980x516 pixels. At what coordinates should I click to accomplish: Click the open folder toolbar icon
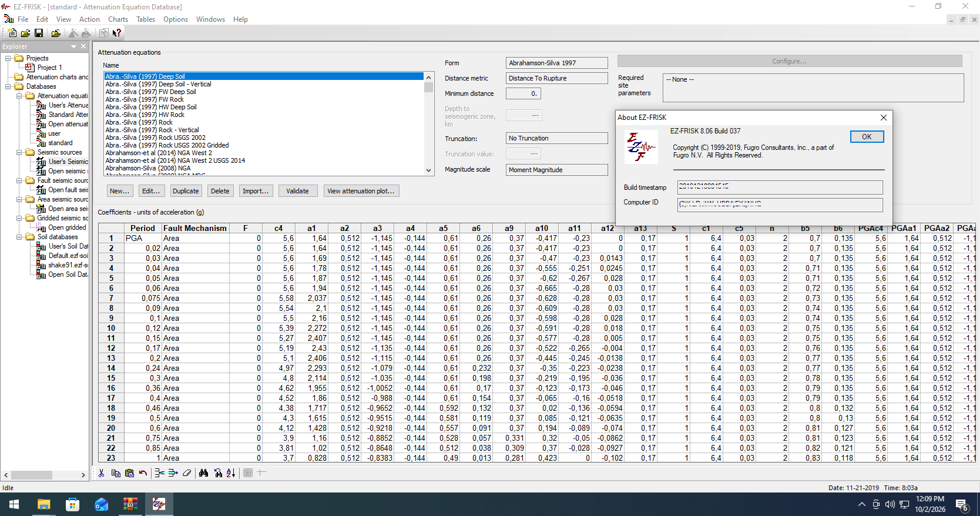(25, 33)
